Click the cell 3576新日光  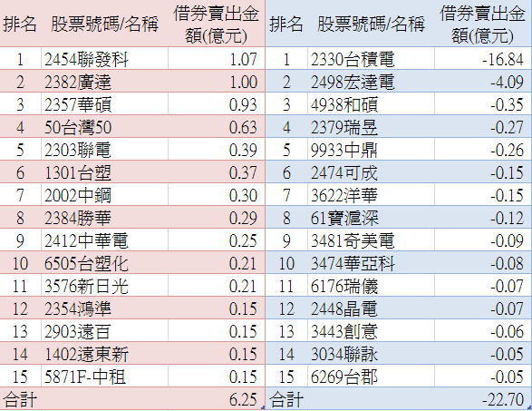click(104, 286)
